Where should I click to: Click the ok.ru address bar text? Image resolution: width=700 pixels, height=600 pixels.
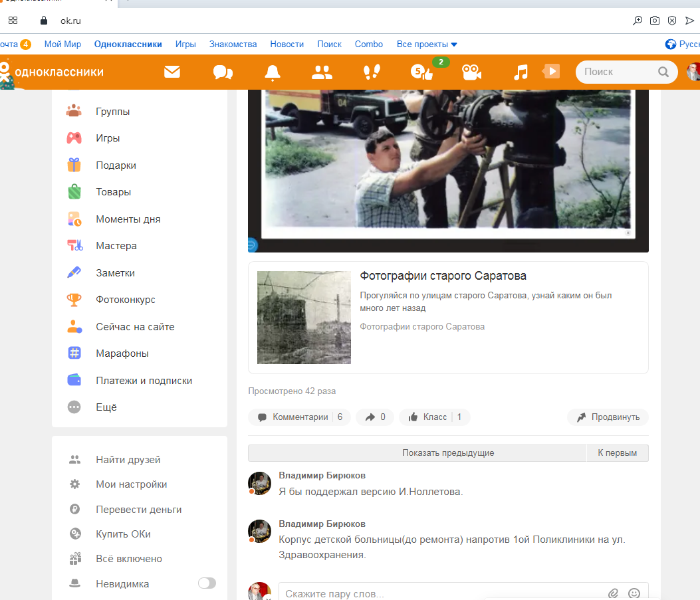coord(70,21)
